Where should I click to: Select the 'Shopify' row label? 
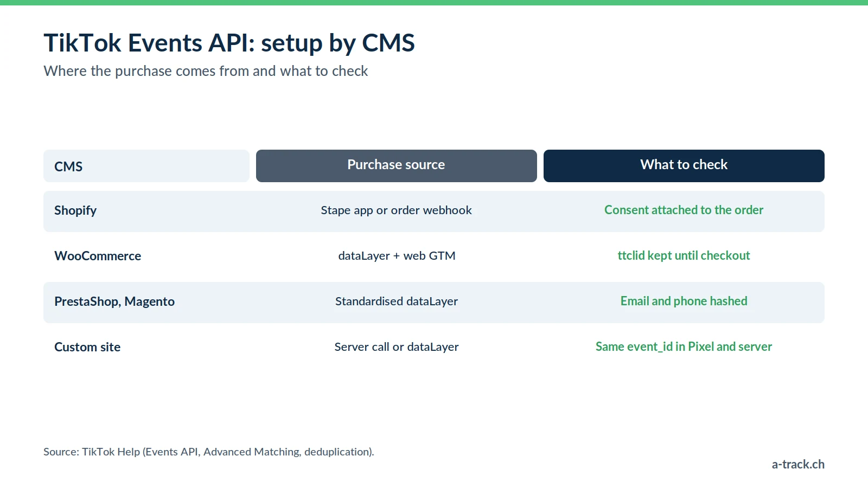tap(75, 210)
